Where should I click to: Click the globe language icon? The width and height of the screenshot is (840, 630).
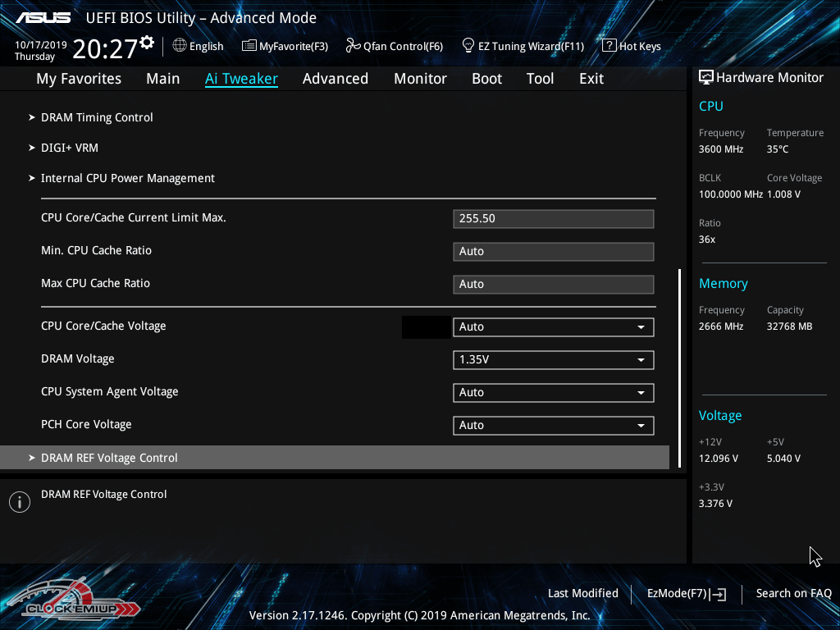(x=180, y=46)
